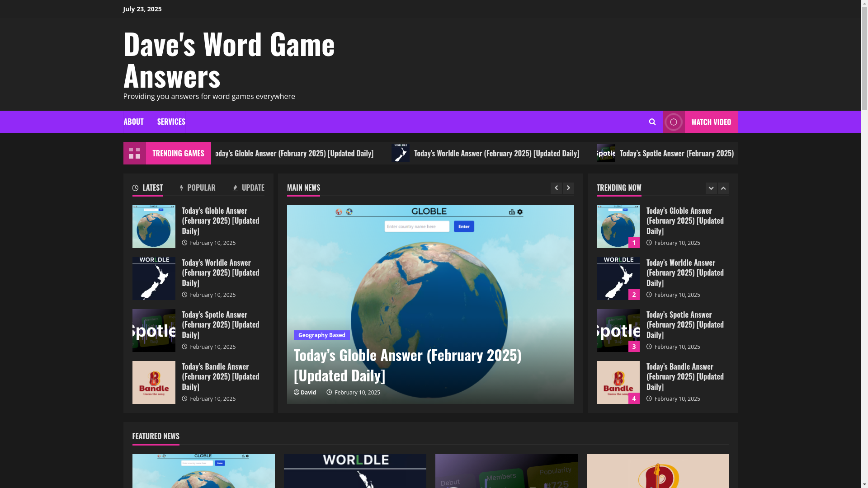Open Globle card in Featured News
The width and height of the screenshot is (868, 488).
point(203,471)
